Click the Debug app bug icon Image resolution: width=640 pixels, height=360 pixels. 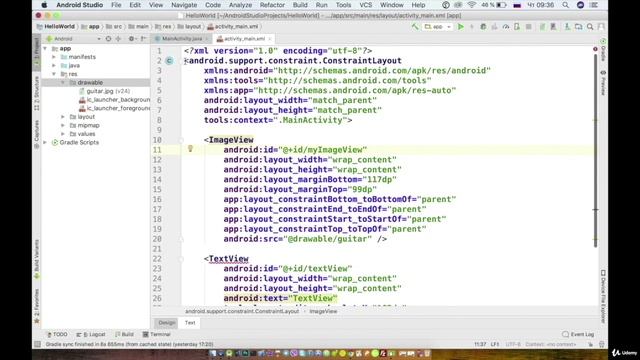483,27
